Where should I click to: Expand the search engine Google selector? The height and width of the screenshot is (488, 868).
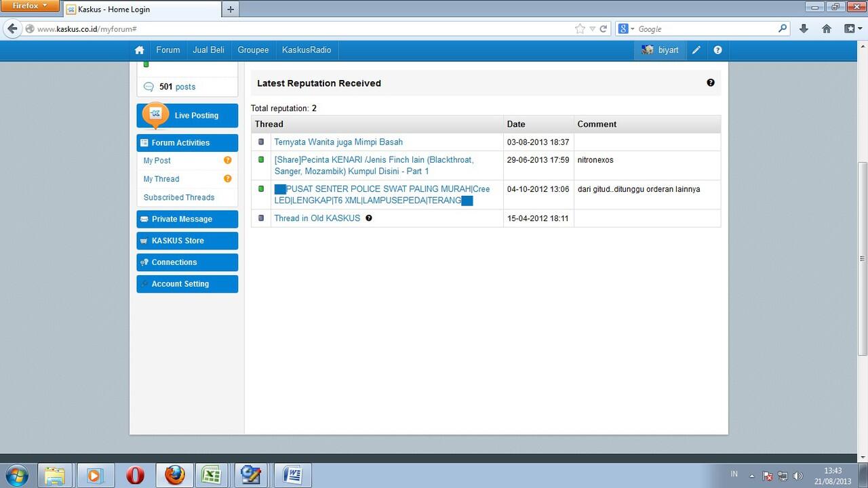pos(626,29)
